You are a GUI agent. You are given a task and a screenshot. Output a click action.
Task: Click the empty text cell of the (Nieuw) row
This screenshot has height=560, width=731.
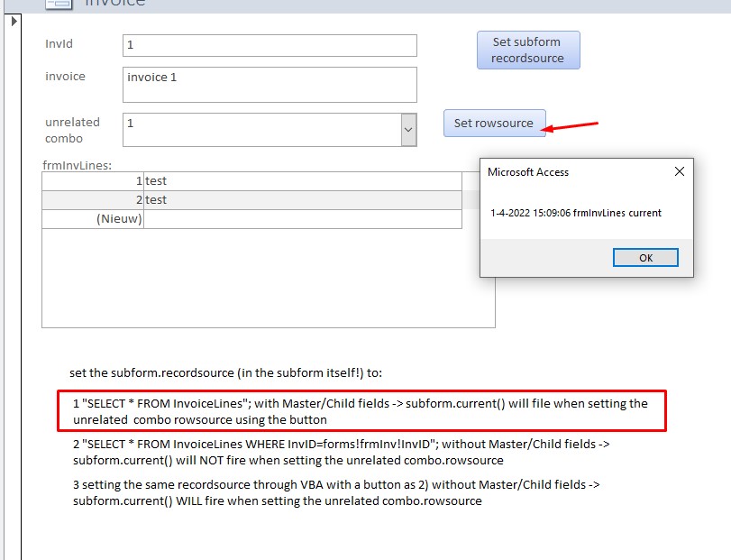303,219
